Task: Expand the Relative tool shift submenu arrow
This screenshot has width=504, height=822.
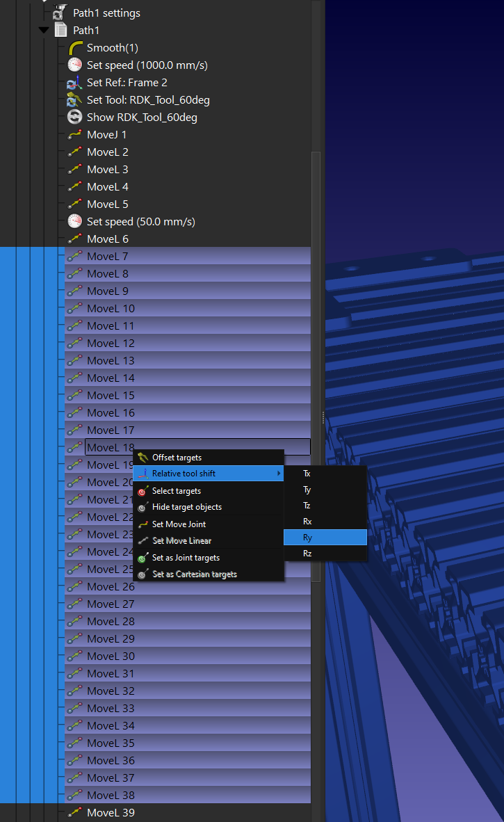Action: coord(279,474)
